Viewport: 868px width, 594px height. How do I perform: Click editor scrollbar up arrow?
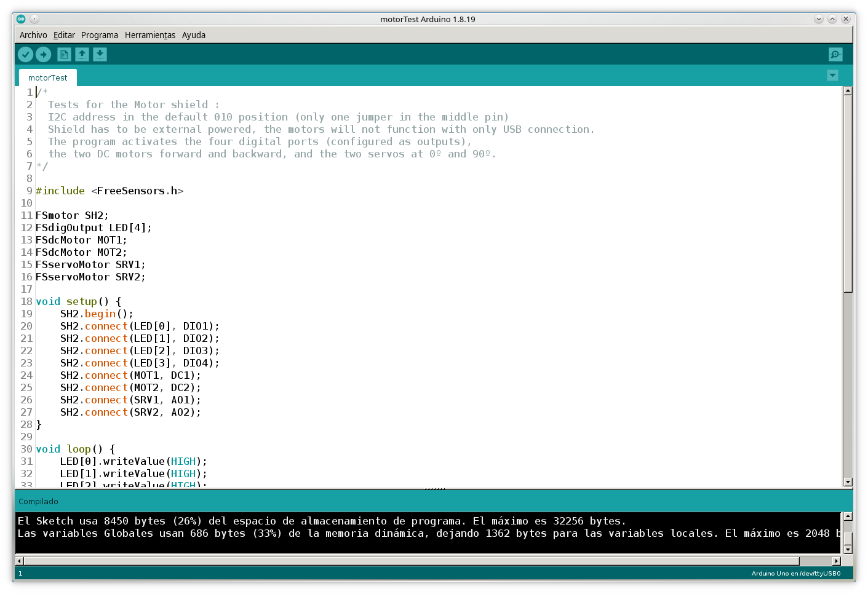pos(848,91)
